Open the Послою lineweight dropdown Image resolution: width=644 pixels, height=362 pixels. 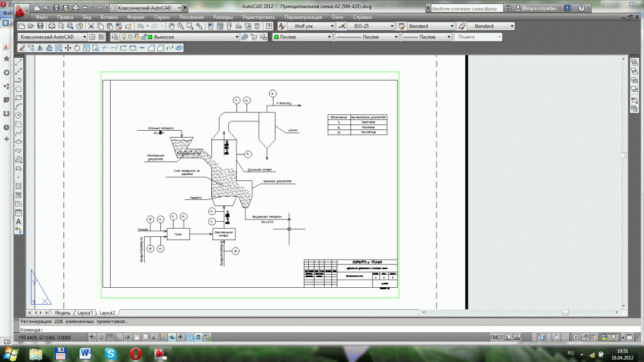point(427,37)
